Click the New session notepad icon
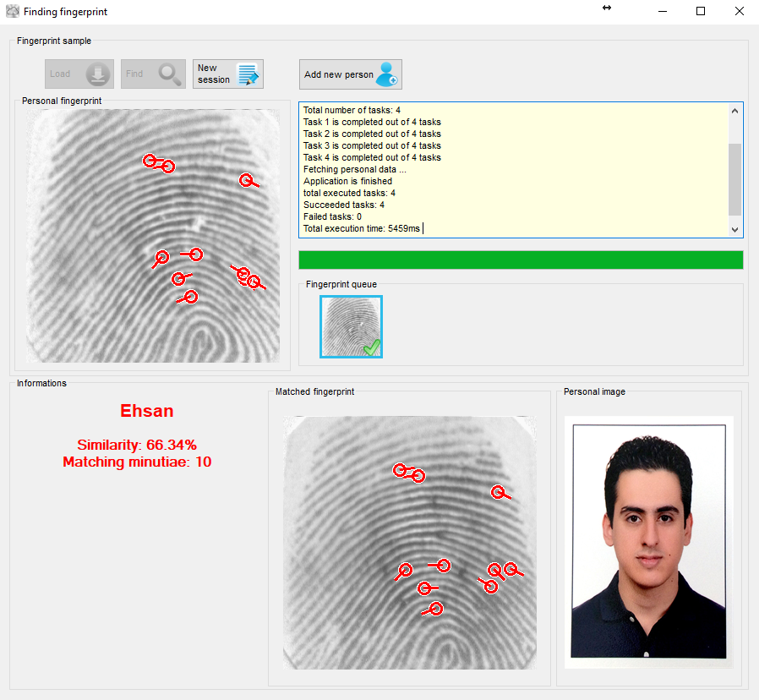Viewport: 759px width, 700px height. [x=248, y=74]
